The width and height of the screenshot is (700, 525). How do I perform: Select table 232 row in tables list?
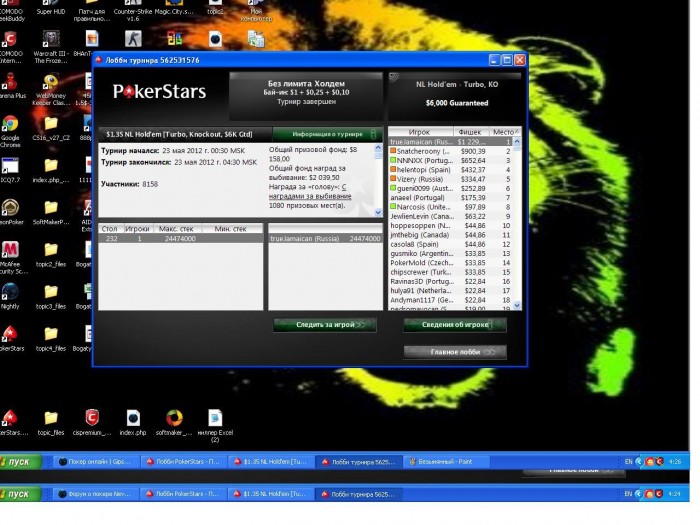[x=180, y=238]
